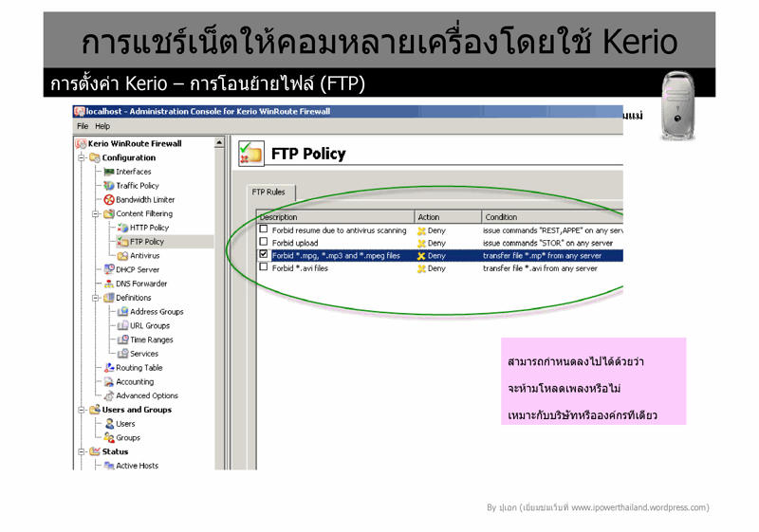Image resolution: width=759 pixels, height=532 pixels.
Task: Select 'Bandwidth Limiter' in the tree
Action: pyautogui.click(x=145, y=200)
